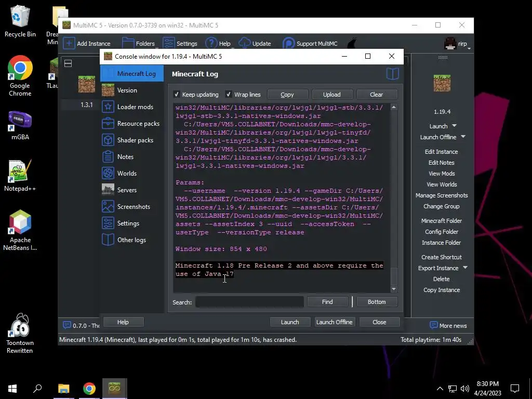Click the console Close button
This screenshot has height=399, width=532.
tap(379, 322)
